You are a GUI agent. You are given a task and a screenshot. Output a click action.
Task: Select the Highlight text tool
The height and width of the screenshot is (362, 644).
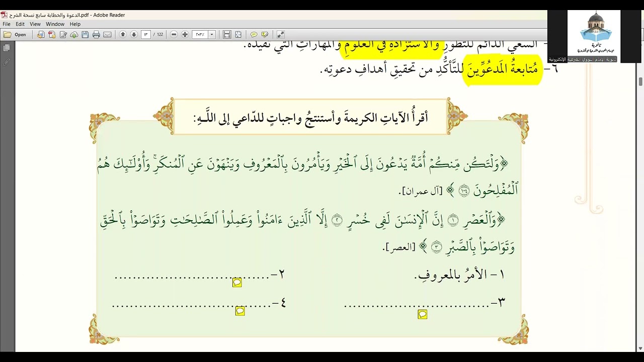click(265, 35)
